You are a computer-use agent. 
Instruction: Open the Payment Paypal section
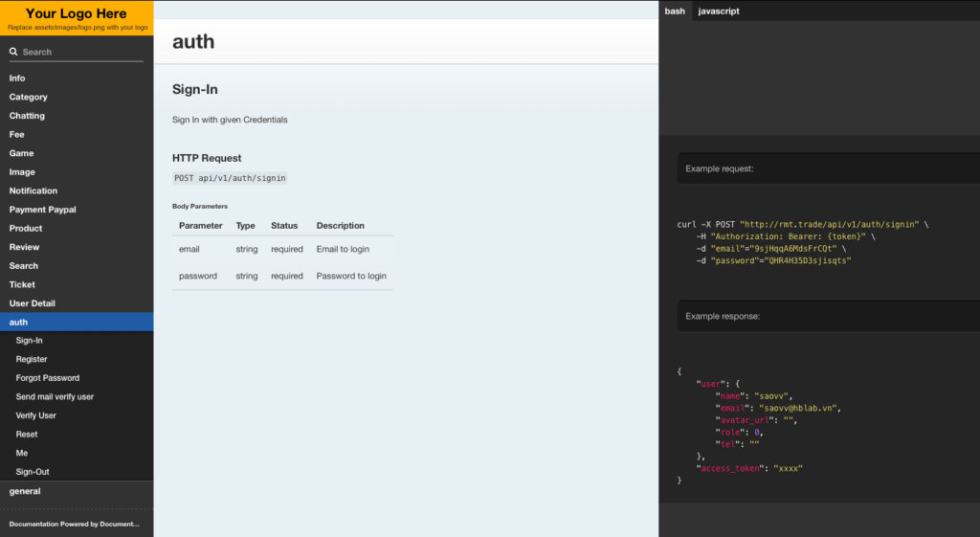tap(77, 210)
